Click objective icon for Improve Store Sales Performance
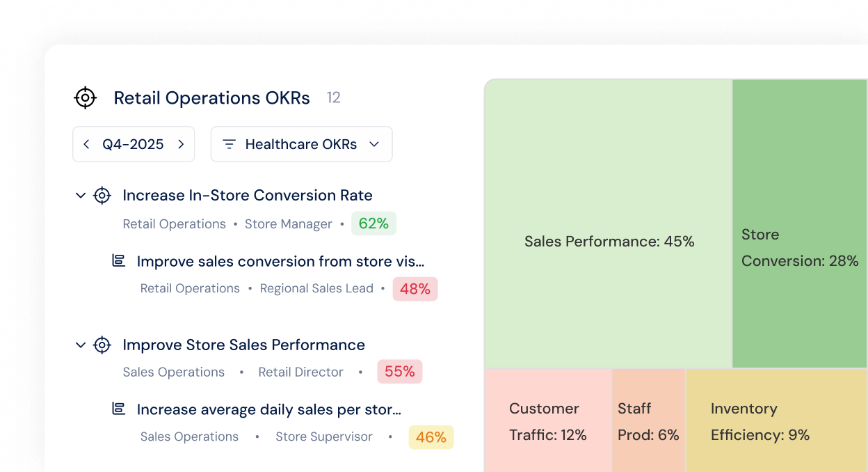The image size is (868, 472). tap(102, 345)
